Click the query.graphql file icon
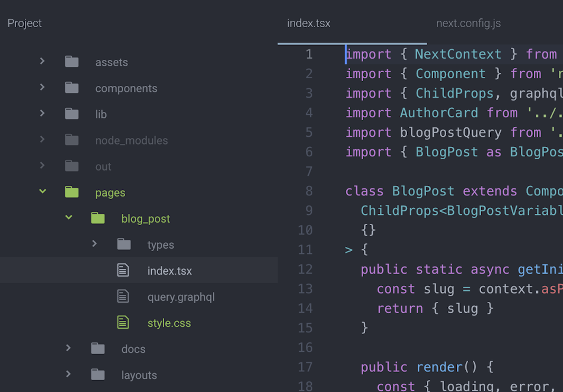563x392 pixels. [123, 296]
